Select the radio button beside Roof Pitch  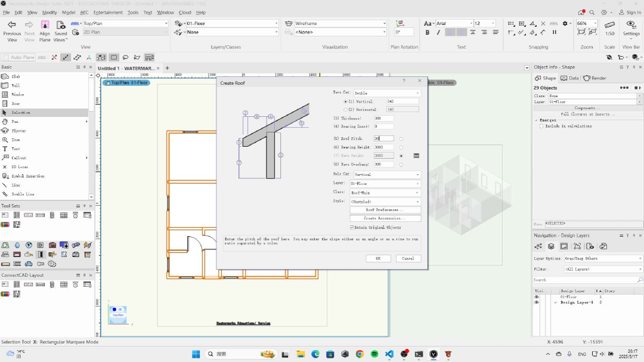click(x=401, y=139)
